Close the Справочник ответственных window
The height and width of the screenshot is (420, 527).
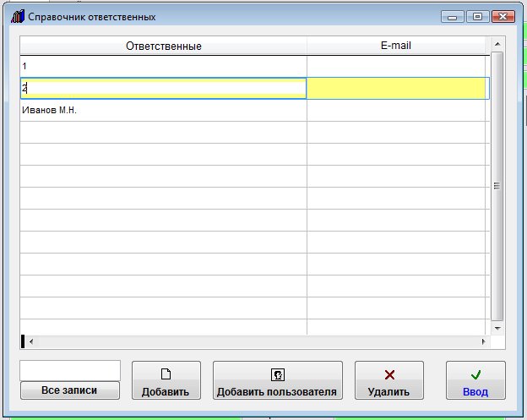tap(503, 17)
